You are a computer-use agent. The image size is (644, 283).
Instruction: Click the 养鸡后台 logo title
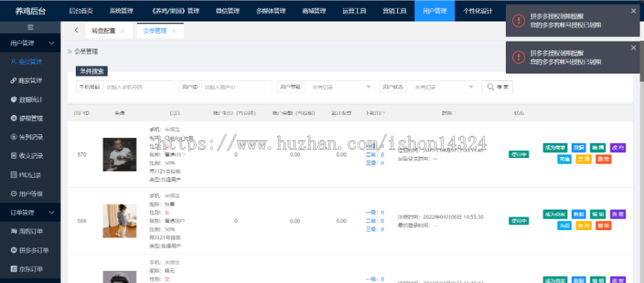pos(30,11)
